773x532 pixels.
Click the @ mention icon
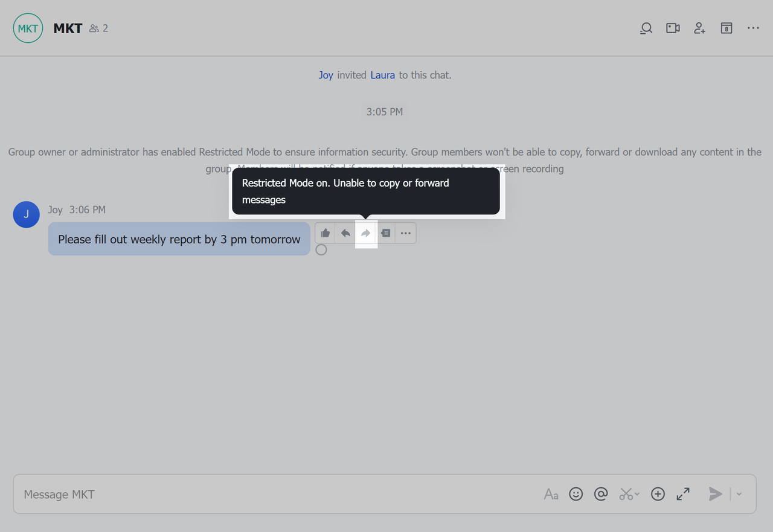pyautogui.click(x=601, y=494)
